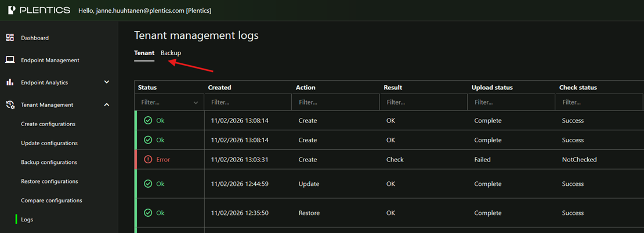The image size is (644, 233).
Task: Click the Created column filter field
Action: [248, 102]
